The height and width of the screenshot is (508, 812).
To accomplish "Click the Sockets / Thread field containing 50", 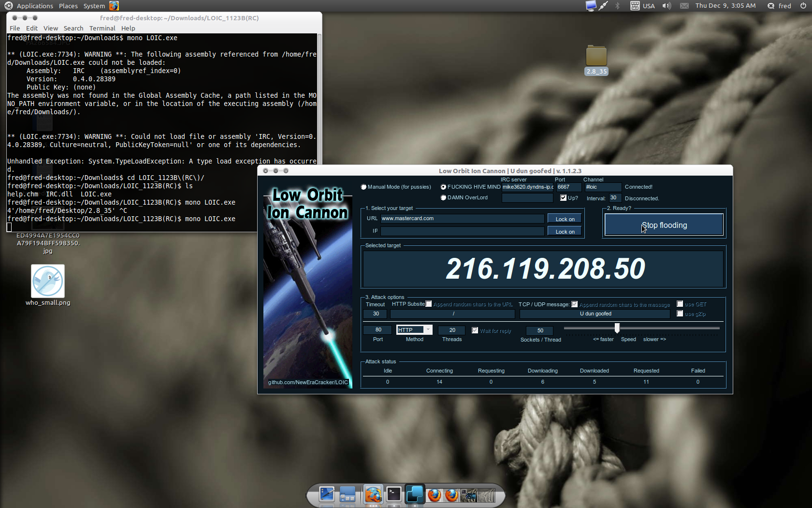I will (540, 330).
